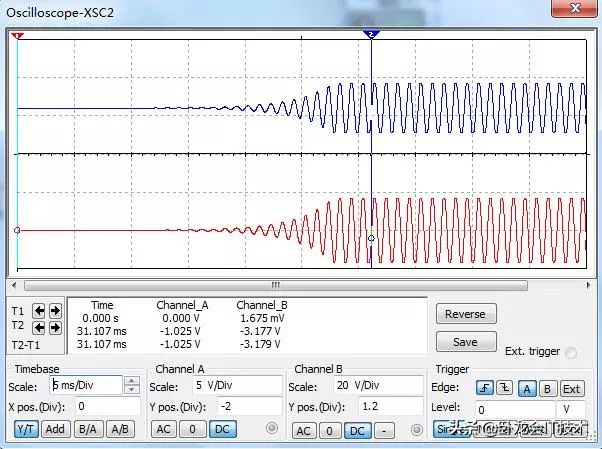602x449 pixels.
Task: Close the Oscilloscope-XSC2 window
Action: (x=575, y=8)
